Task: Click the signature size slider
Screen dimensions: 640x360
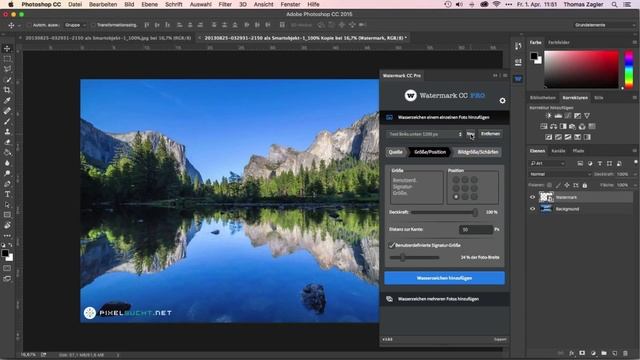Action: click(x=414, y=258)
